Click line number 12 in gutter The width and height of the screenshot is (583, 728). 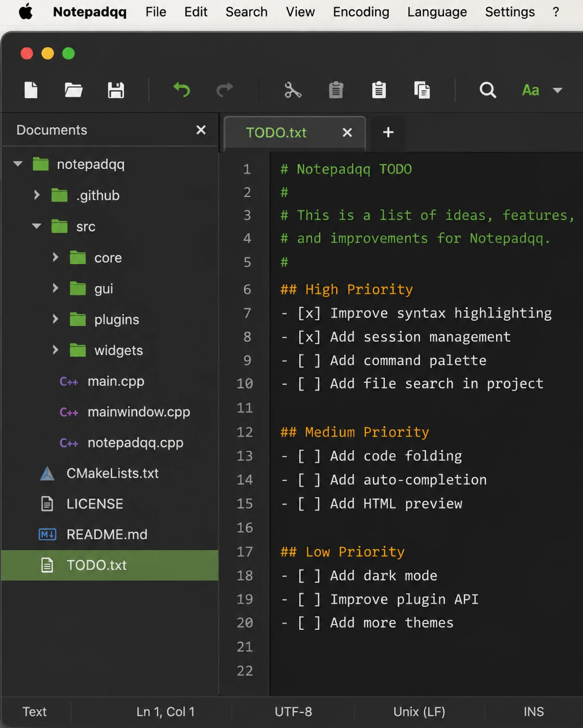[x=245, y=432]
